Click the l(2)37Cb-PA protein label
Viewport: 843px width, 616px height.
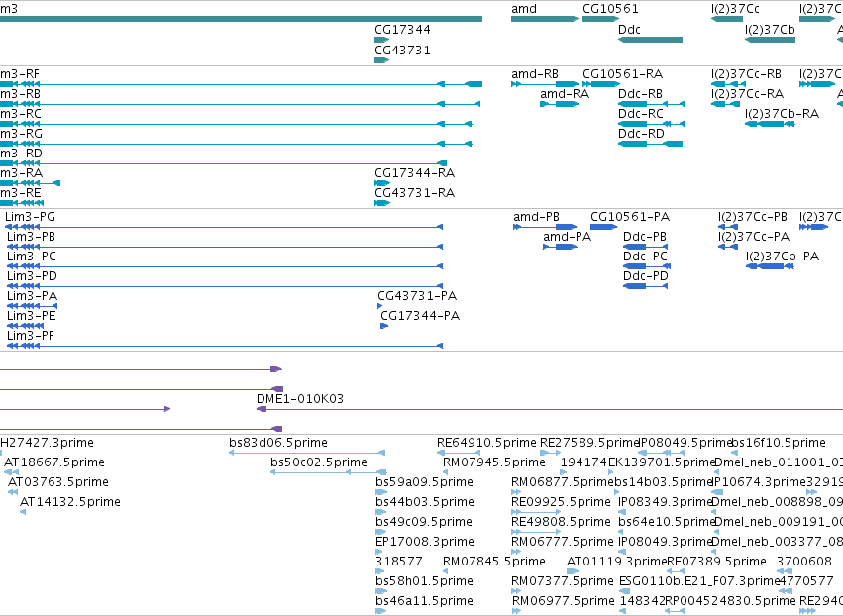click(x=783, y=257)
